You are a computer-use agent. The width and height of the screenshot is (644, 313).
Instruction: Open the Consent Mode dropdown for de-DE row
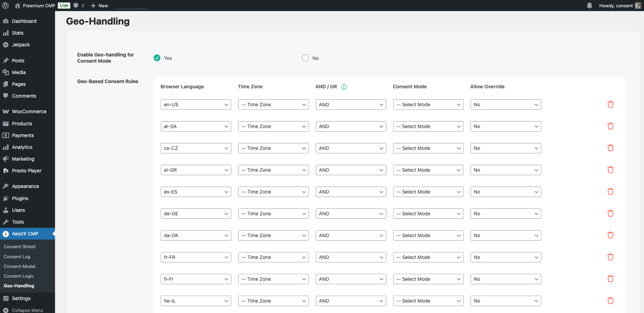pos(428,213)
